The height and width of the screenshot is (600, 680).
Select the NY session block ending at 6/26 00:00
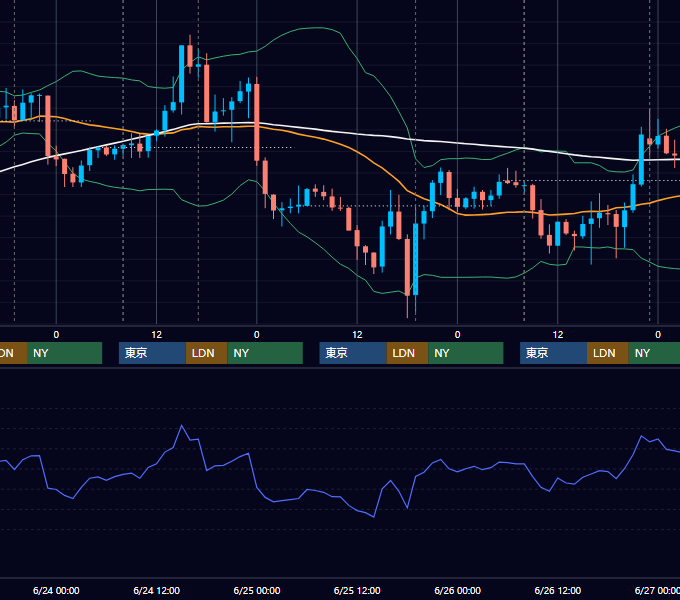pyautogui.click(x=466, y=353)
